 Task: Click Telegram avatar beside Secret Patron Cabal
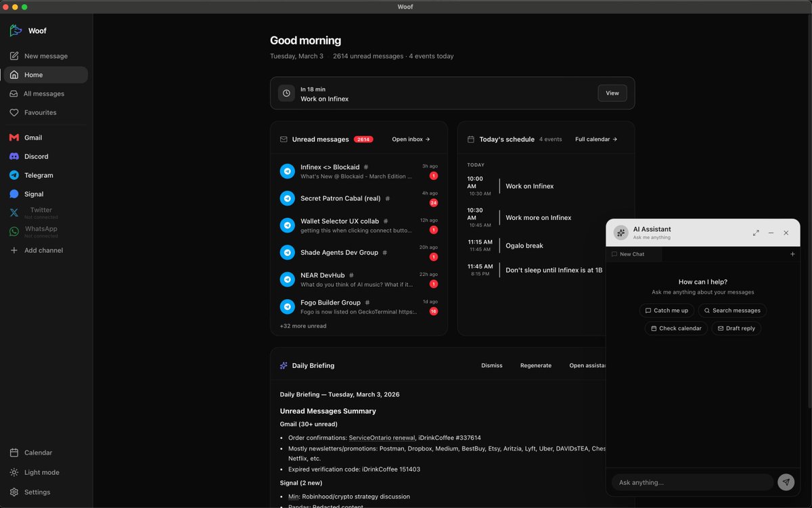point(288,198)
